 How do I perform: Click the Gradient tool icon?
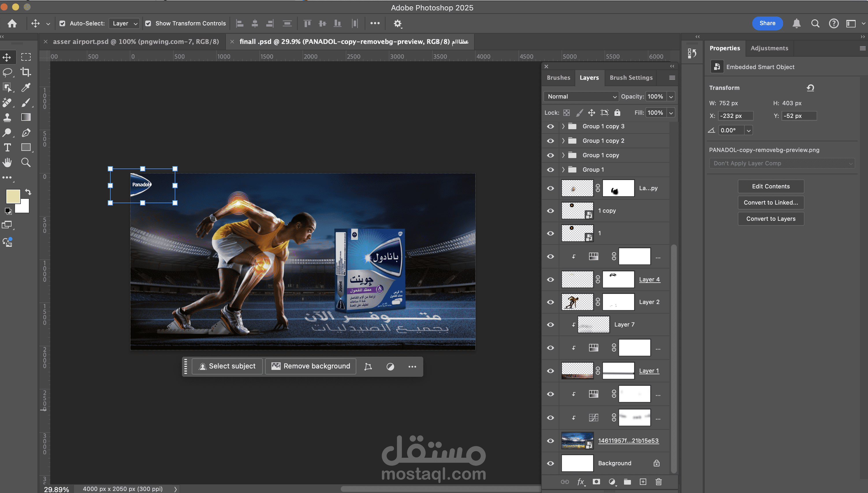(26, 117)
